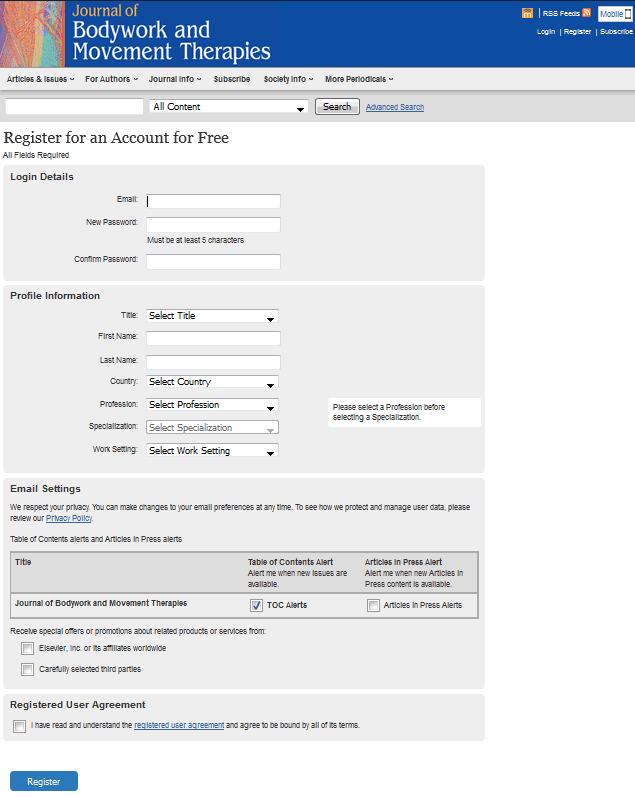635x797 pixels.
Task: Click the Subscribe navigation item
Action: point(232,79)
